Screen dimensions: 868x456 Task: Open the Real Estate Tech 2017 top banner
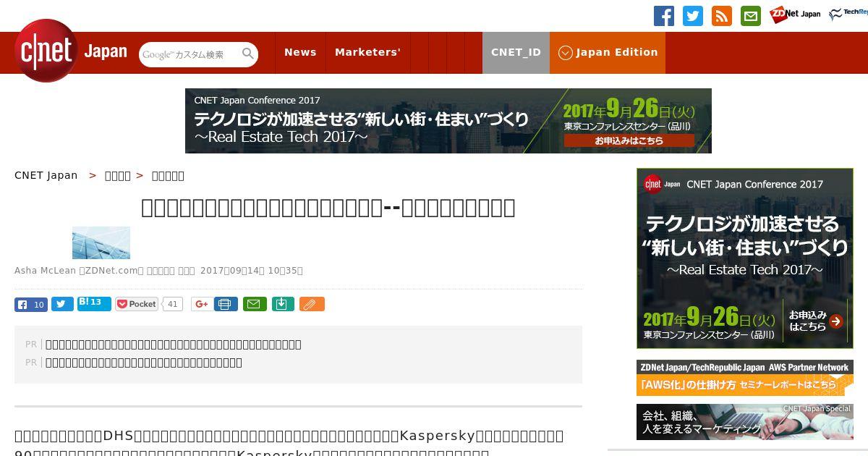[x=448, y=121]
